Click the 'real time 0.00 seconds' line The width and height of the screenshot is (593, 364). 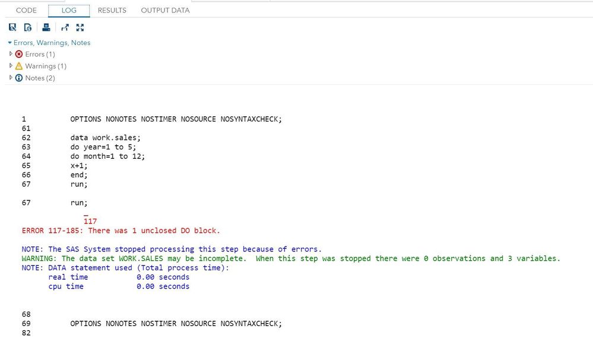pos(119,277)
